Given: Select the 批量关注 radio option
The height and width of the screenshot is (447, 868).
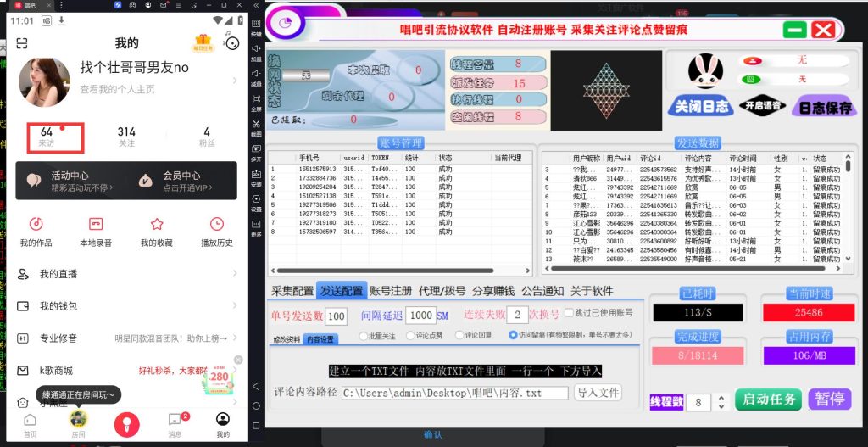Looking at the screenshot, I should coord(363,336).
